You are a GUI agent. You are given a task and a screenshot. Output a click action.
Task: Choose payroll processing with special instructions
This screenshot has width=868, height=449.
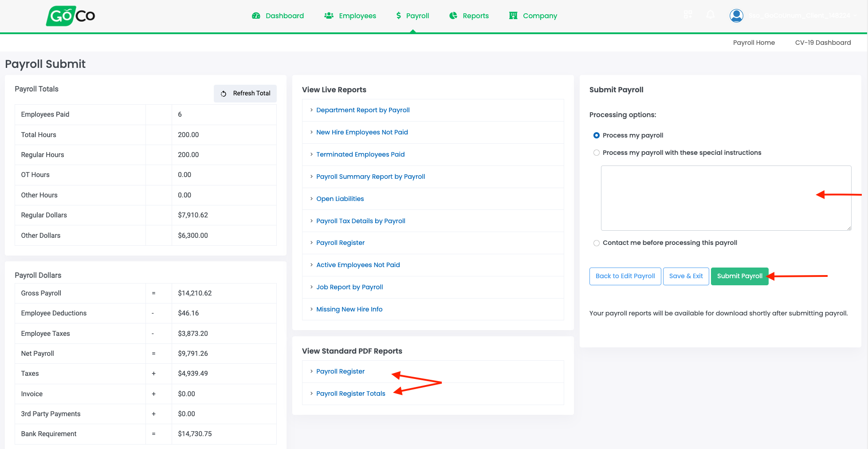pos(597,153)
